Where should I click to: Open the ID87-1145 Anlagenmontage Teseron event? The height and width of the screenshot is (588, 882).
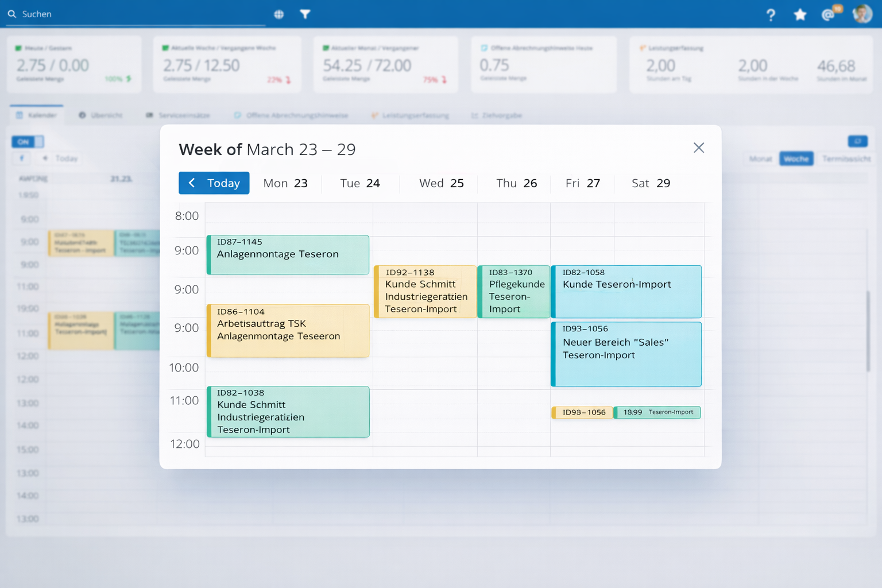(x=288, y=254)
